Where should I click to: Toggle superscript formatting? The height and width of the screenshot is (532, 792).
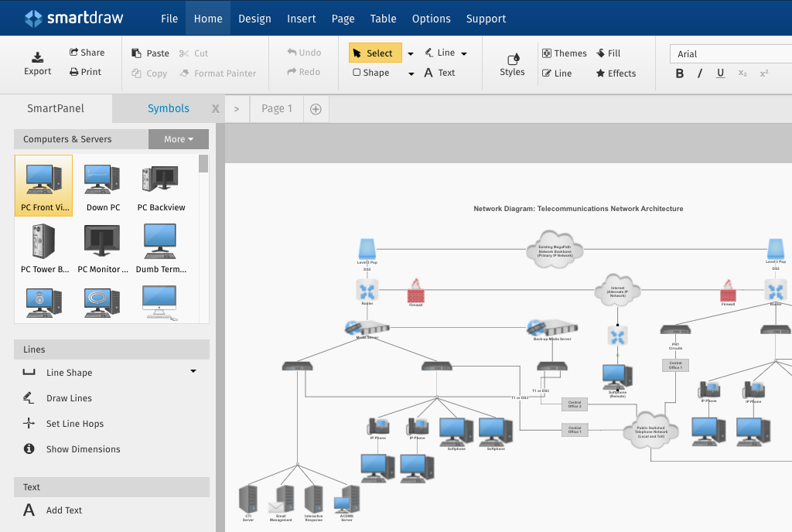pos(763,73)
